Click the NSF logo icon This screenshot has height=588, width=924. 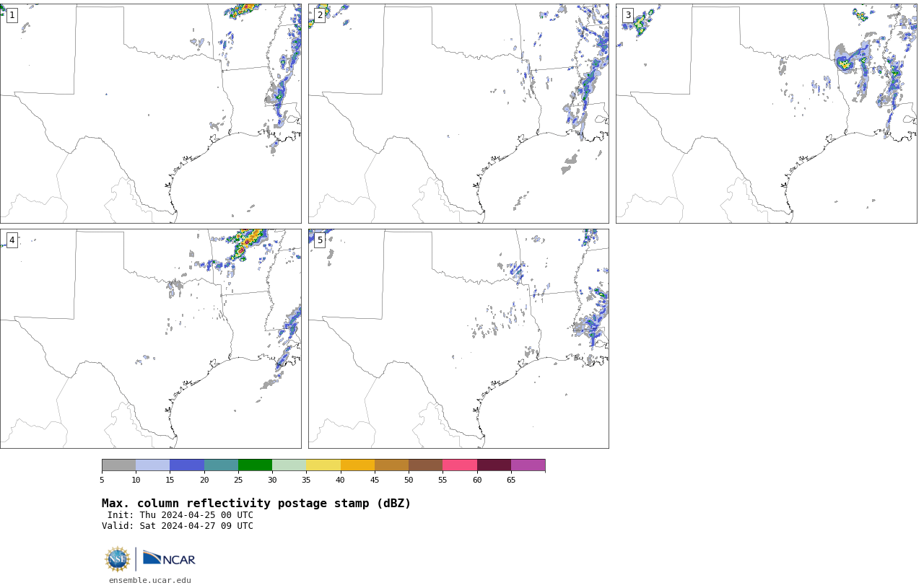click(118, 559)
